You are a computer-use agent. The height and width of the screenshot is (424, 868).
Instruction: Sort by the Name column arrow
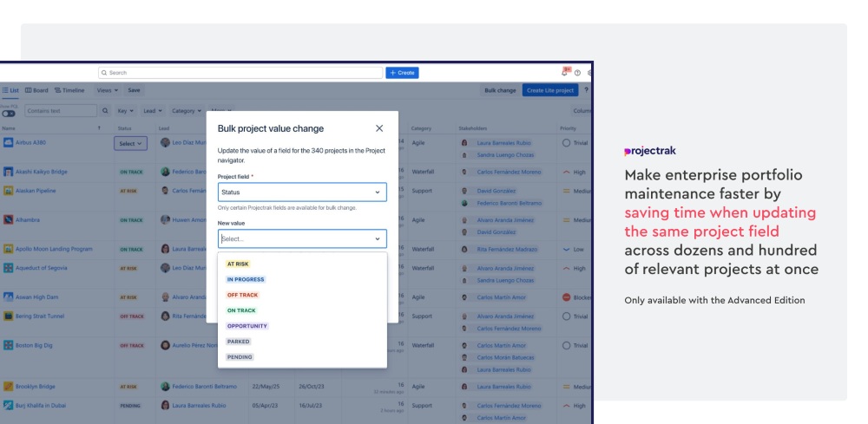click(99, 128)
